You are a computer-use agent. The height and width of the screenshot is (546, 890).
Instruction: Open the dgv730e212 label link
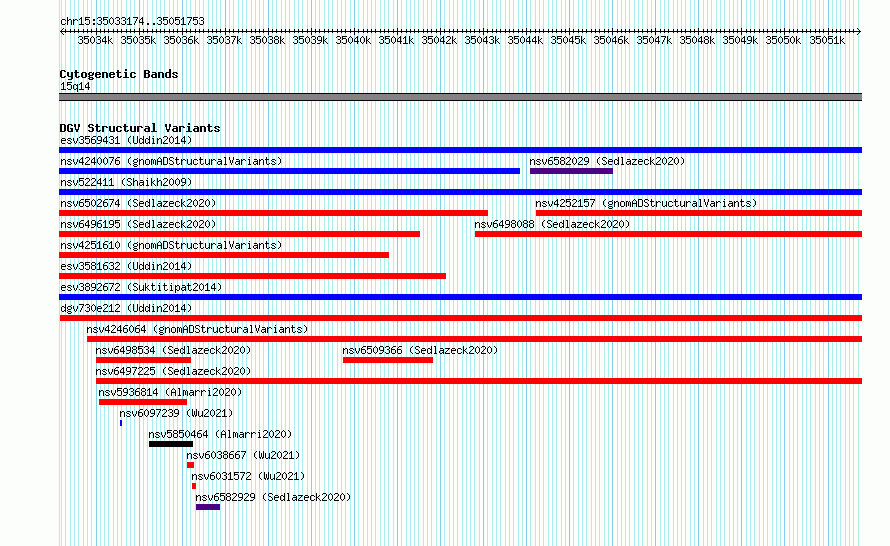coord(126,308)
